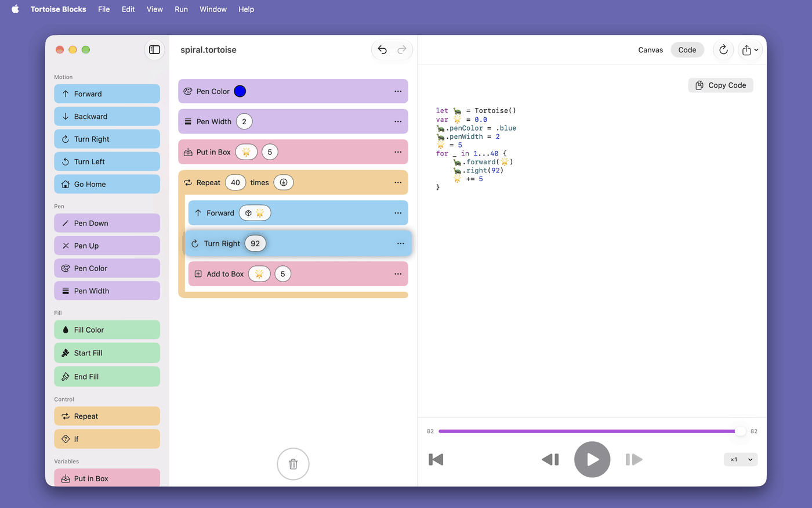Open options for the Turn Right block

400,243
